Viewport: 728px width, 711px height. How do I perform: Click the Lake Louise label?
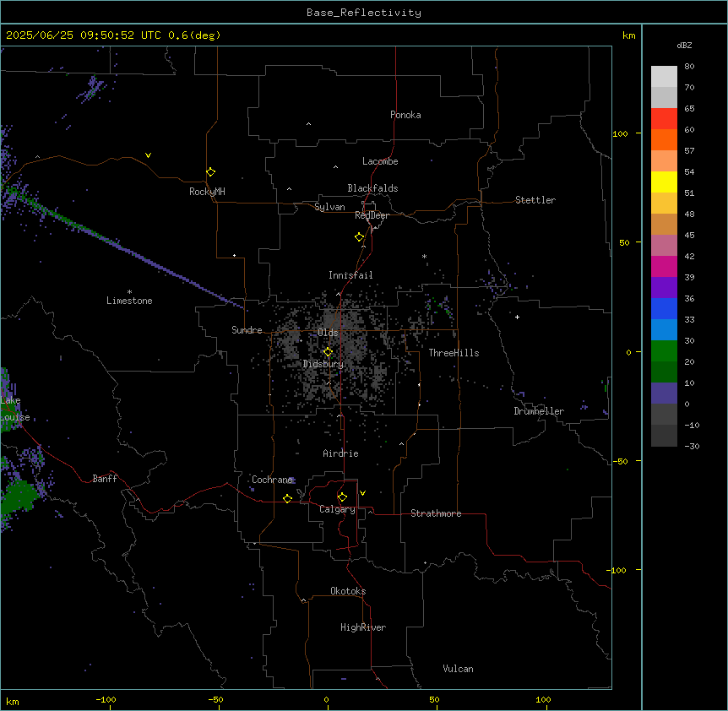click(14, 409)
